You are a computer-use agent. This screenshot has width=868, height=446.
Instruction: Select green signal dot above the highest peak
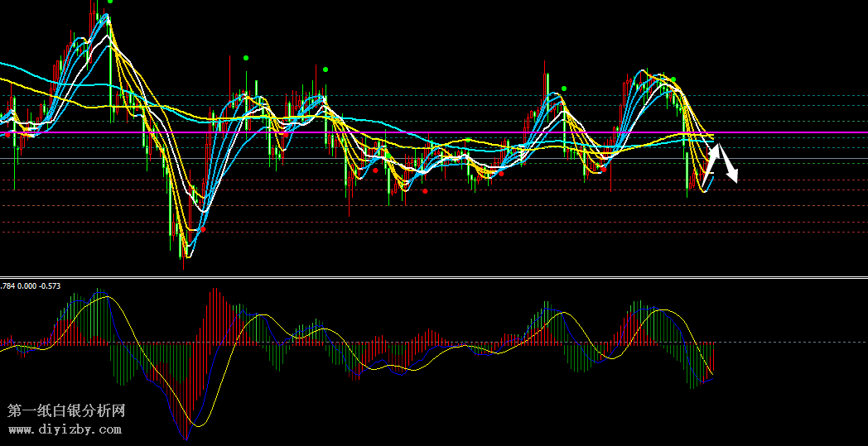point(110,2)
